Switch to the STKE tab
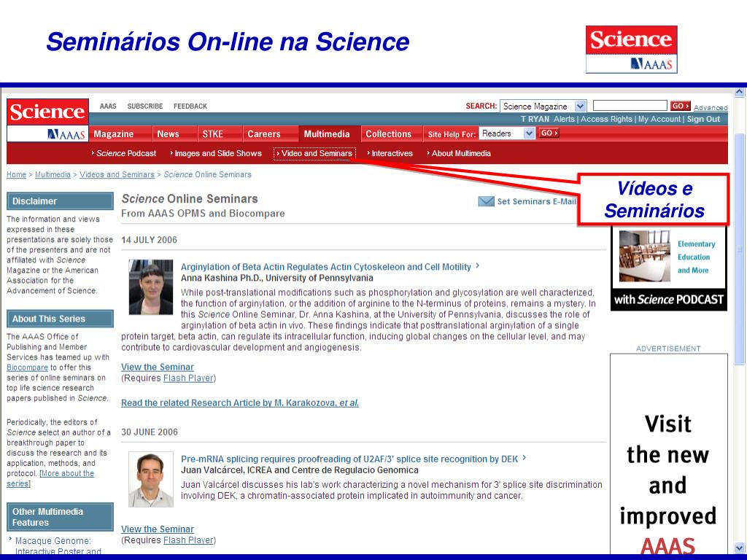 click(212, 134)
